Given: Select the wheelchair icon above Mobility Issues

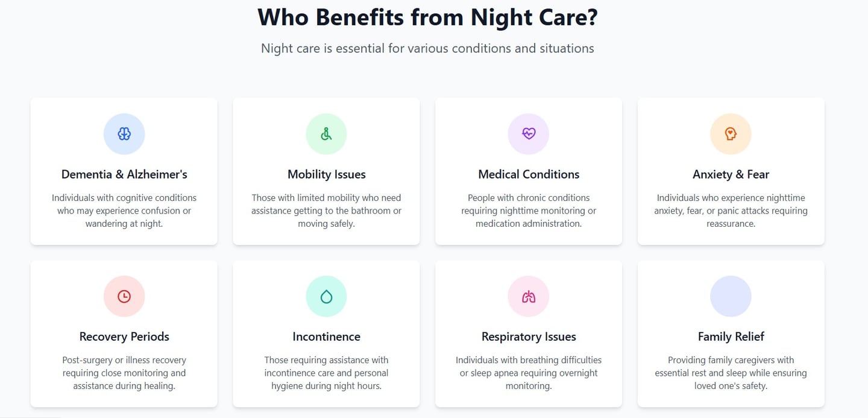Looking at the screenshot, I should click(326, 134).
